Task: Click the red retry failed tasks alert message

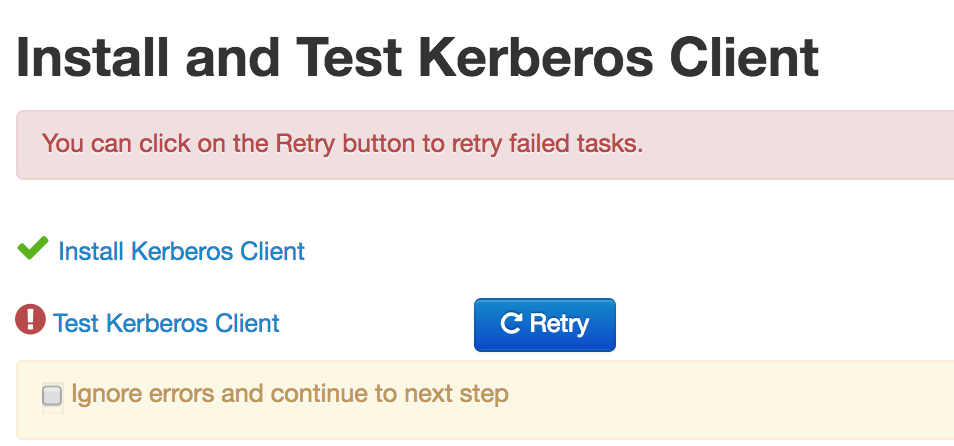Action: click(x=342, y=143)
